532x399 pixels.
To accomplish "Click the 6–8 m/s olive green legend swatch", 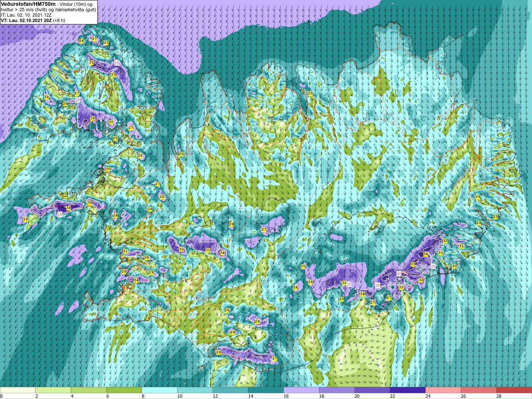I will click(x=124, y=390).
